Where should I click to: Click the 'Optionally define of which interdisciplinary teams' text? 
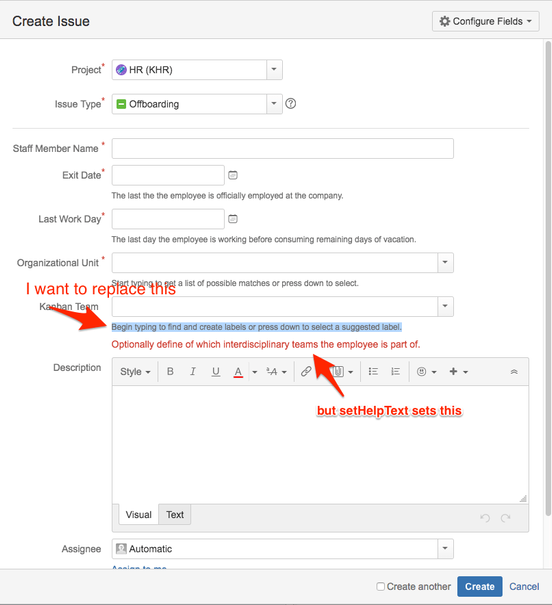tap(266, 344)
